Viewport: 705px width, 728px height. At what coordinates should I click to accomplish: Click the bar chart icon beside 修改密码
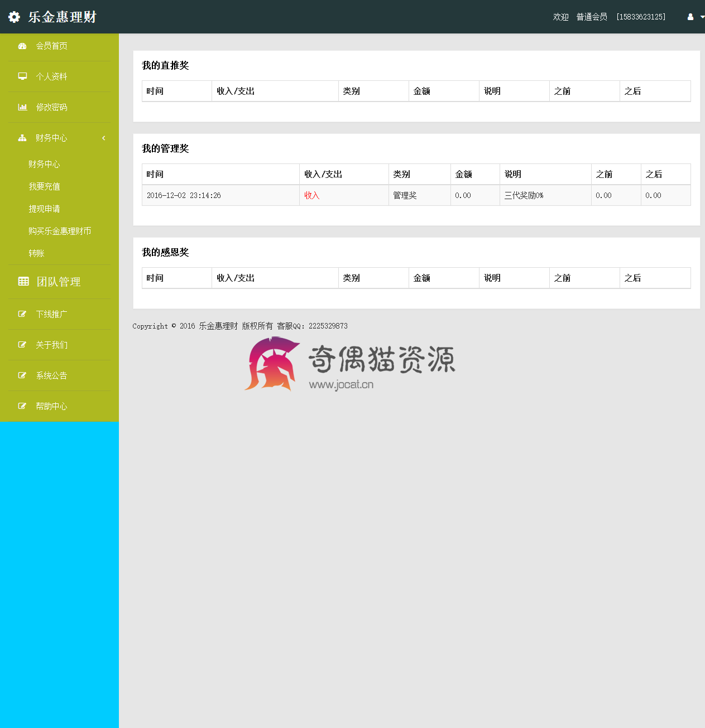(x=22, y=107)
